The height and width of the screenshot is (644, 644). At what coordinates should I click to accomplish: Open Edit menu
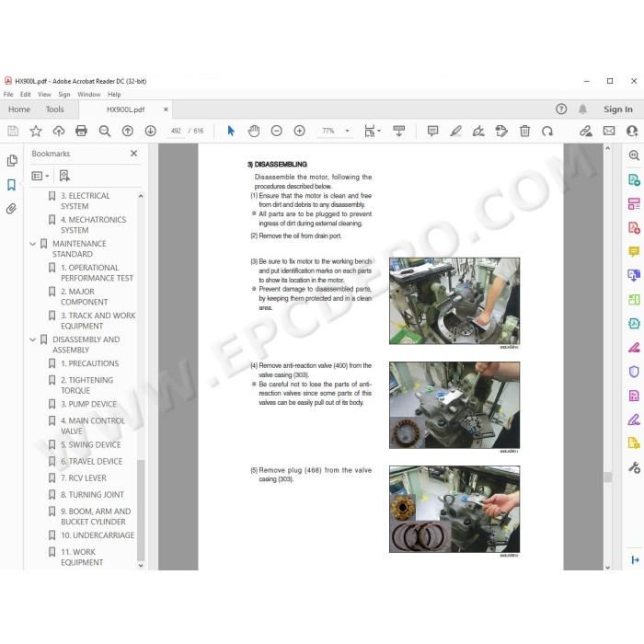coord(26,94)
